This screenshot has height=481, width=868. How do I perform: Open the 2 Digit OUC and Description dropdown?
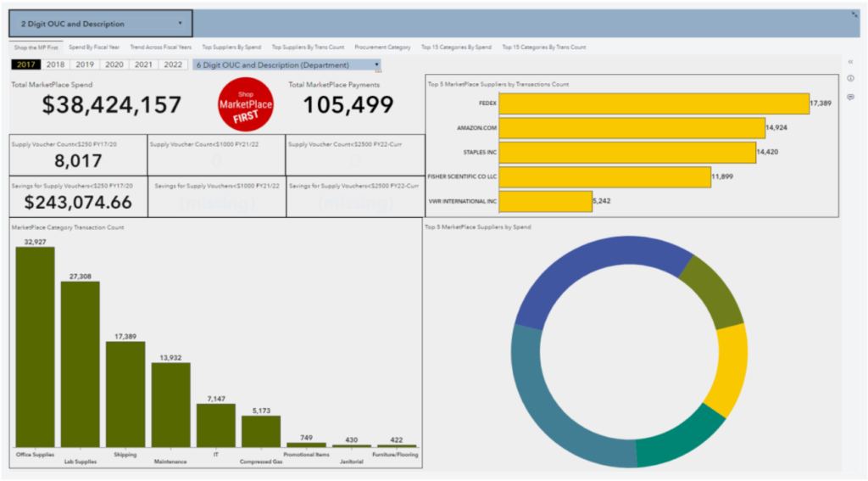101,24
